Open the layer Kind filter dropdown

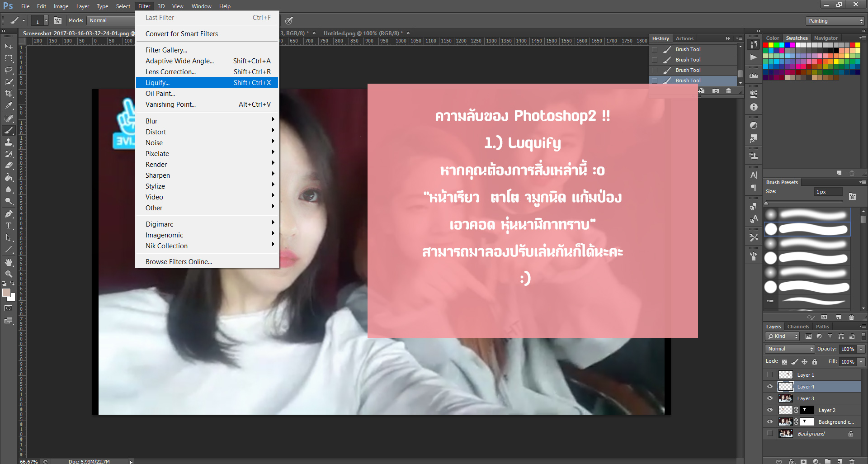point(783,336)
